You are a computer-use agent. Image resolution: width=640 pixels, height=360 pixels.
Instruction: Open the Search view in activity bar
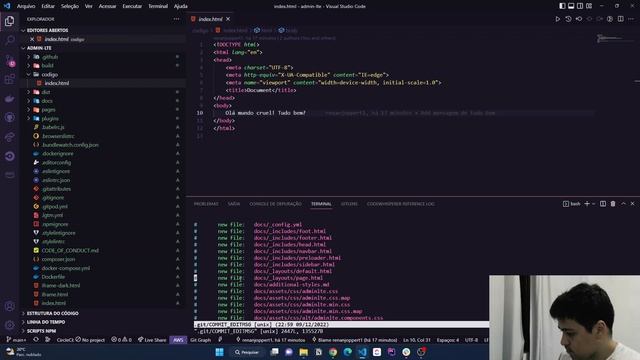tap(9, 40)
